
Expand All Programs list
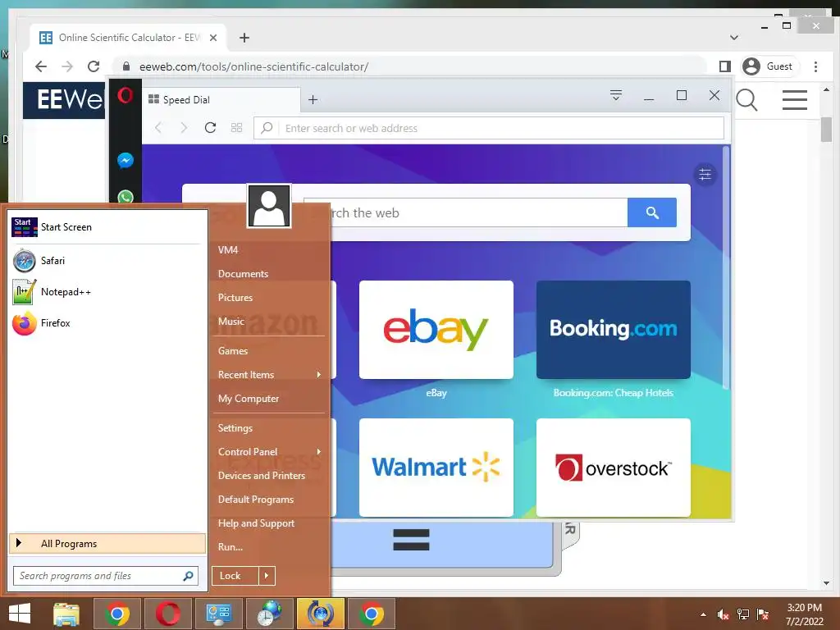tap(107, 543)
